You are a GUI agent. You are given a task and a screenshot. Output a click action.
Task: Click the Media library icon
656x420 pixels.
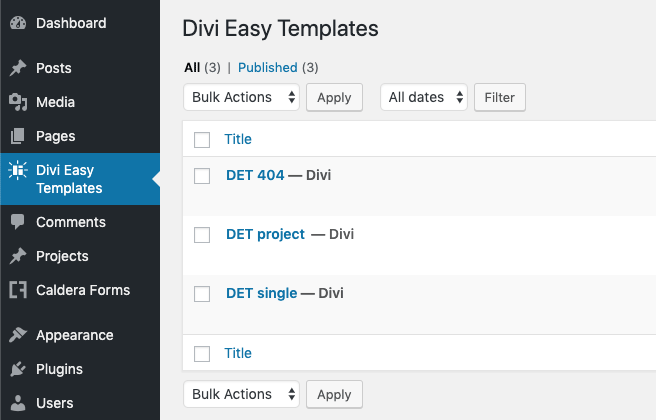click(x=17, y=102)
